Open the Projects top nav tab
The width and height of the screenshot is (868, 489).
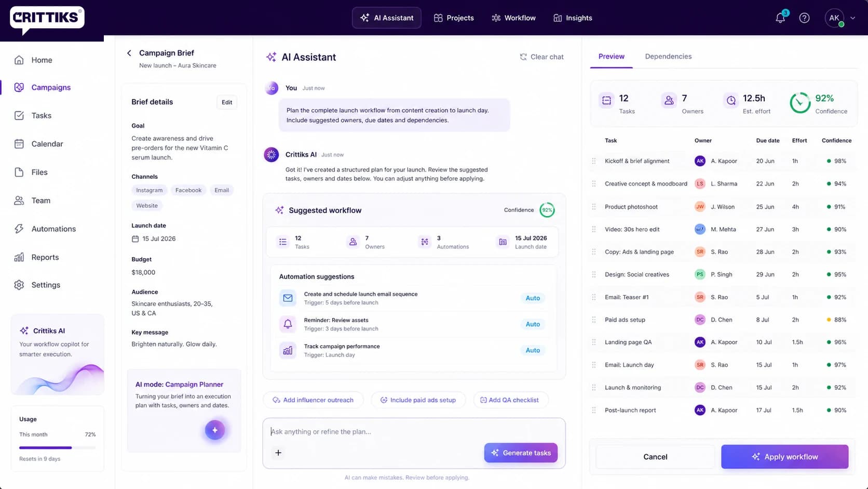tap(454, 18)
